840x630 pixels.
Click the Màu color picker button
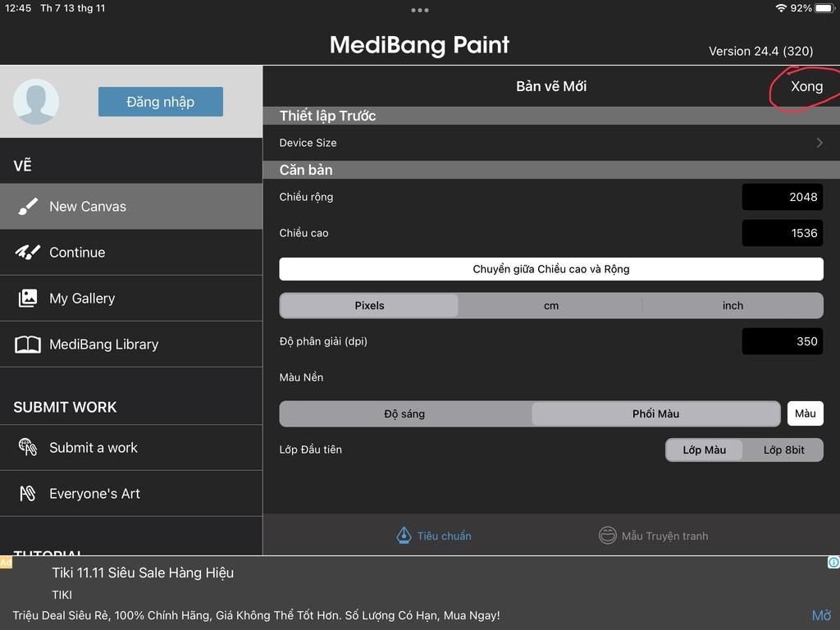[x=806, y=413]
